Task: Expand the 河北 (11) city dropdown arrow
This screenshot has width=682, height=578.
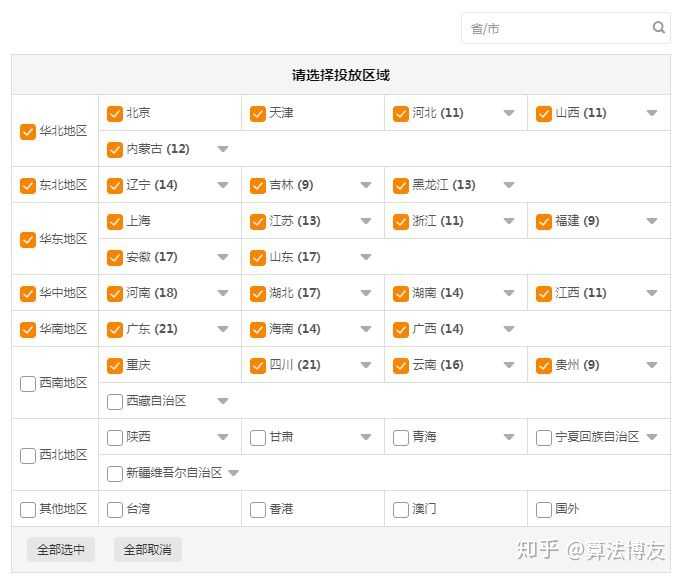Action: [x=509, y=113]
